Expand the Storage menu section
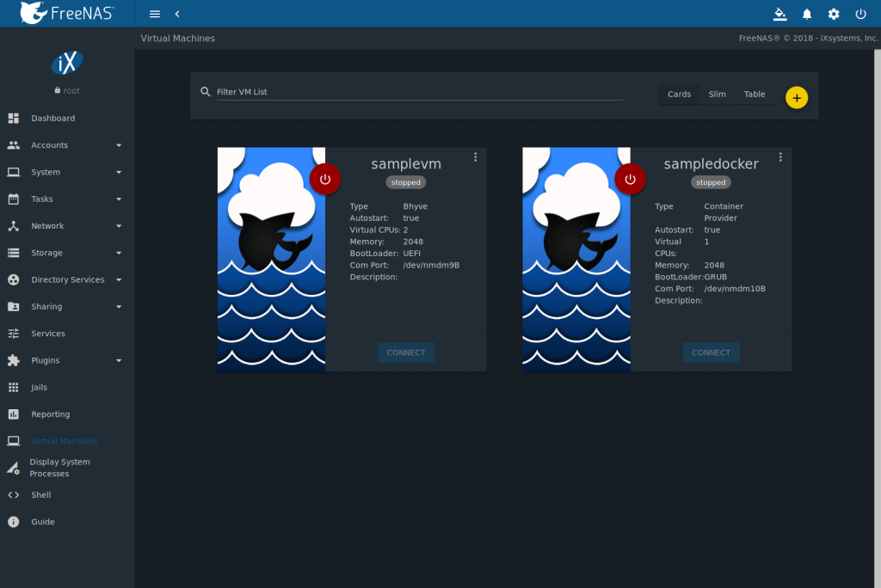Viewport: 881px width, 588px height. pos(65,253)
